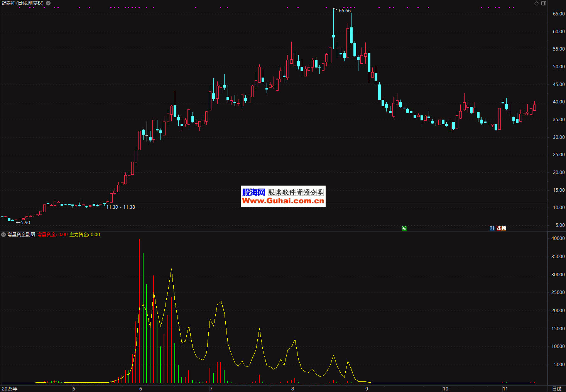The height and width of the screenshot is (392, 566).
Task: Click the orange 榜 marker badge
Action: point(504,228)
